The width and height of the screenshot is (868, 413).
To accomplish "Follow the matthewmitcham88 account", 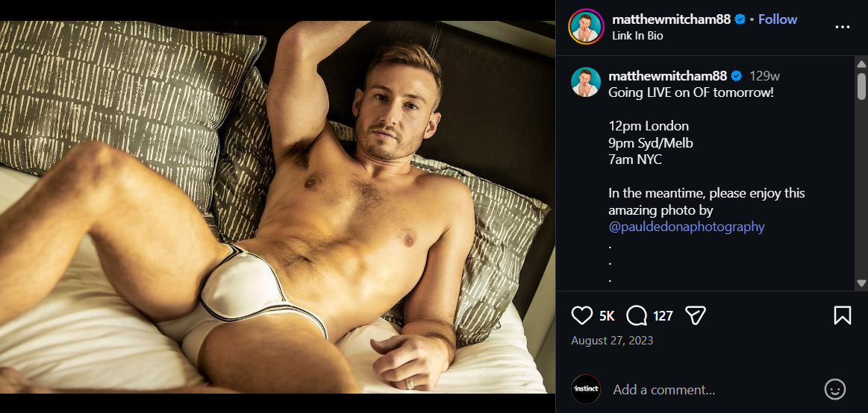I will [x=778, y=19].
